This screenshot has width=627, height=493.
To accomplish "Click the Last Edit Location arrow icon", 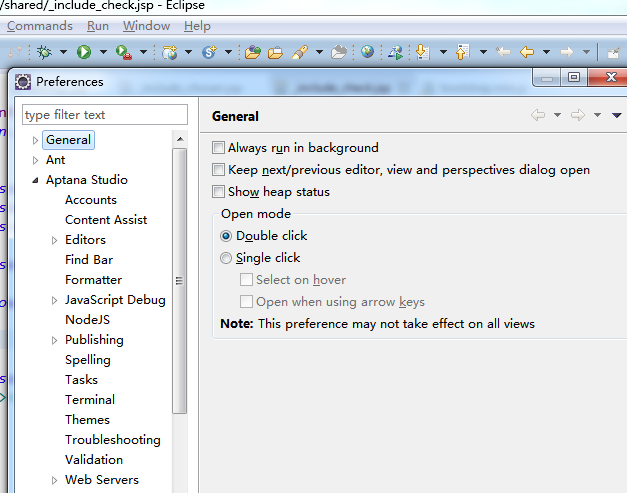I will tap(503, 52).
